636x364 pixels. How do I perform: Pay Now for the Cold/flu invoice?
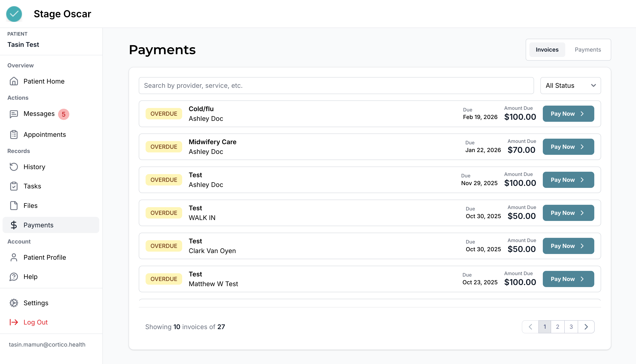(x=568, y=114)
